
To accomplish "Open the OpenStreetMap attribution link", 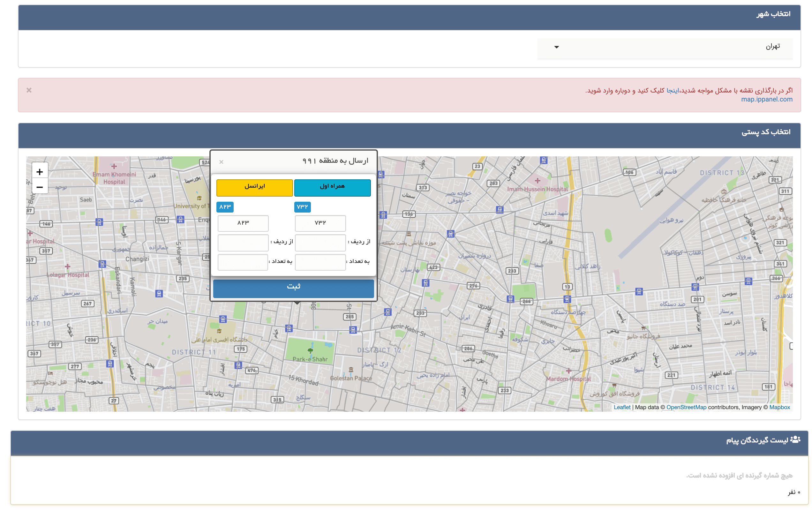I will tap(686, 407).
